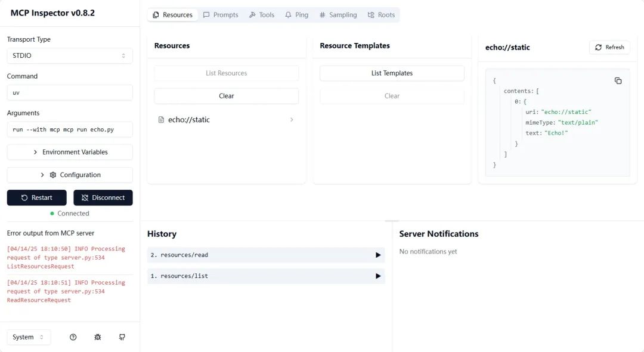
Task: Open the Transport Type STDIO dropdown
Action: tap(70, 55)
